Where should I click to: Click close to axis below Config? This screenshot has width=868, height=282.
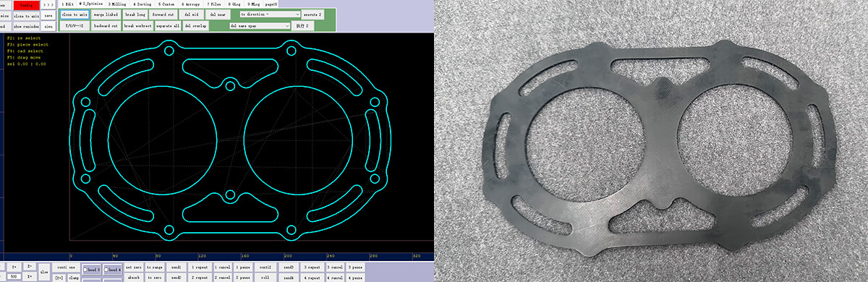point(26,16)
